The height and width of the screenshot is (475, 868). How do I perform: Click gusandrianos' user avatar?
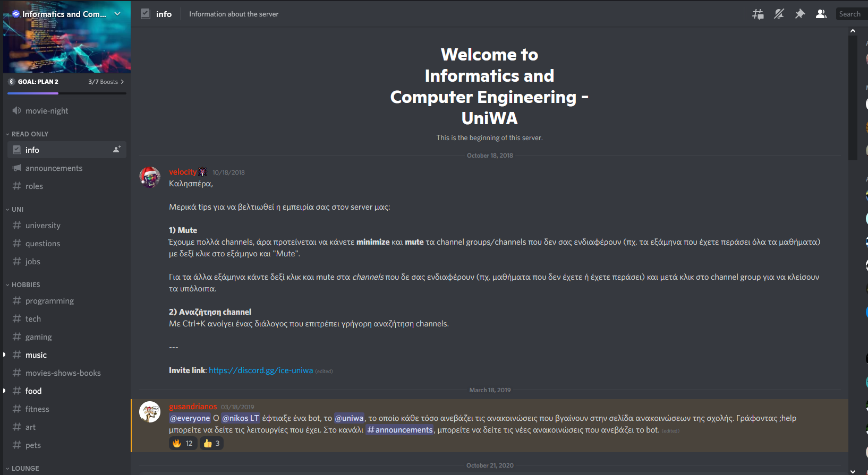tap(150, 412)
